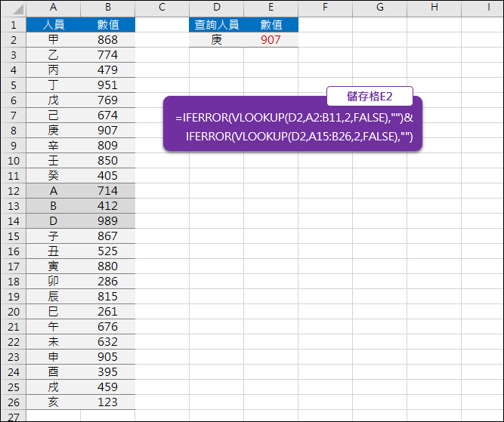Click the 數值 header cell B1
Image resolution: width=504 pixels, height=422 pixels.
click(108, 25)
